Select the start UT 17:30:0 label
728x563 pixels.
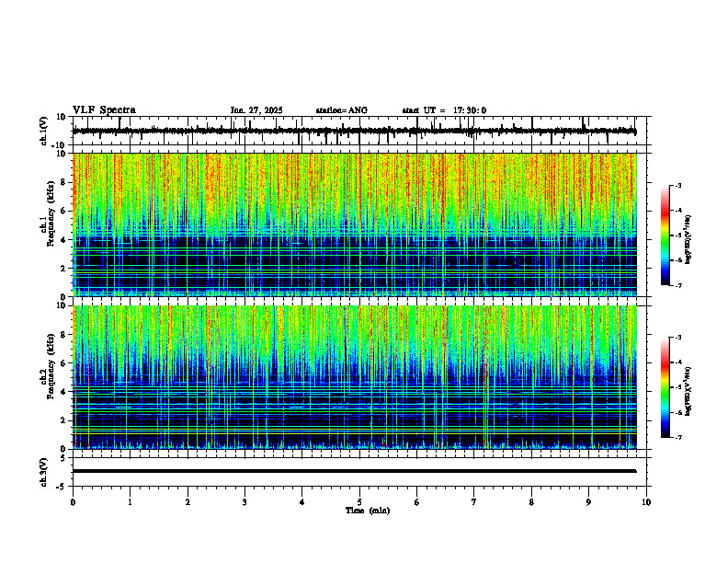(x=444, y=110)
